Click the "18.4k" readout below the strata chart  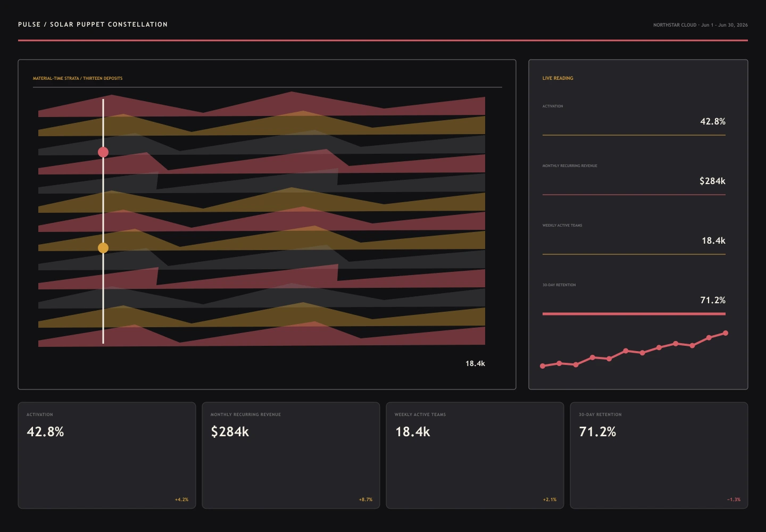tap(475, 363)
